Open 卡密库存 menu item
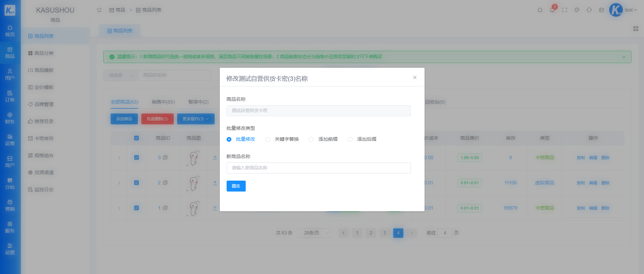 (x=55, y=138)
